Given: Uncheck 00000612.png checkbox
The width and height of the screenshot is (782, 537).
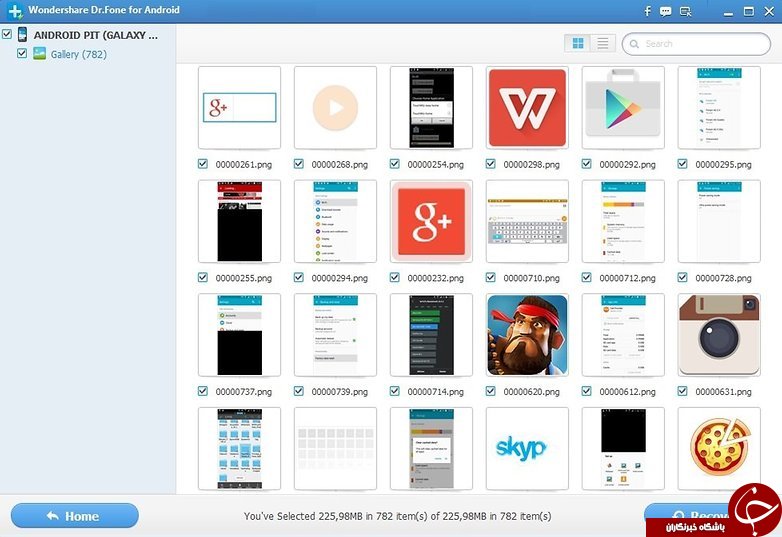Looking at the screenshot, I should coord(586,391).
